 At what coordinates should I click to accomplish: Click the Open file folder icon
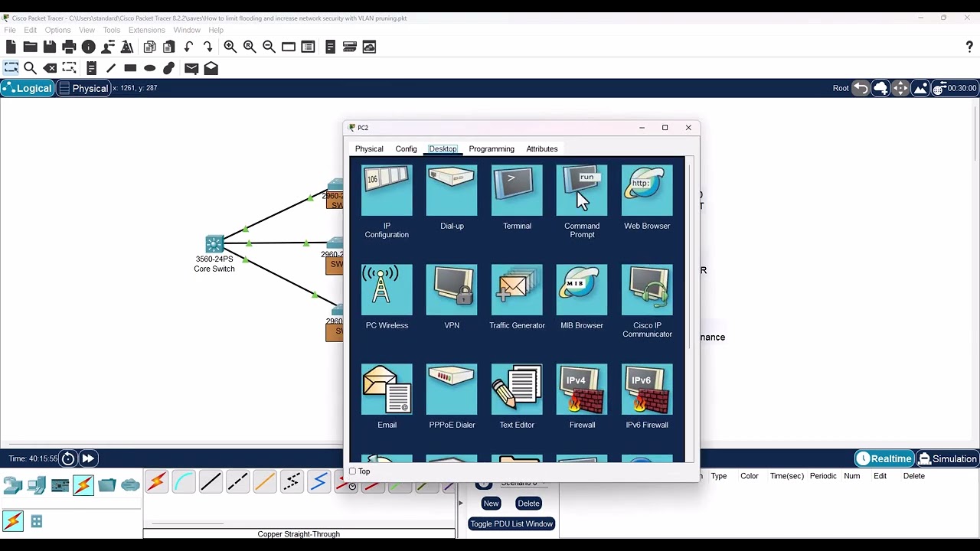(x=30, y=47)
